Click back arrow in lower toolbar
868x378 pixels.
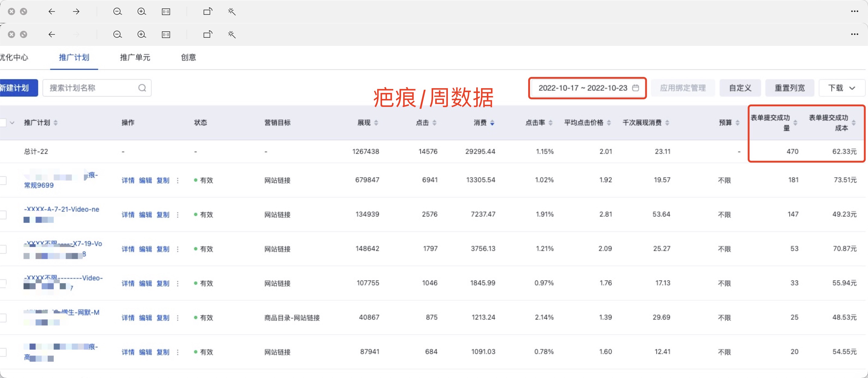(52, 34)
